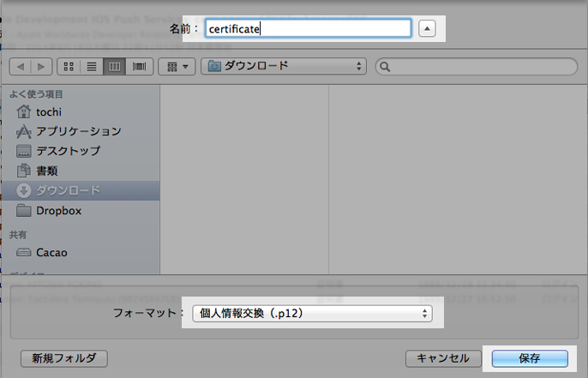This screenshot has width=588, height=378.
Task: Click the 共有 sidebar heading
Action: click(18, 235)
